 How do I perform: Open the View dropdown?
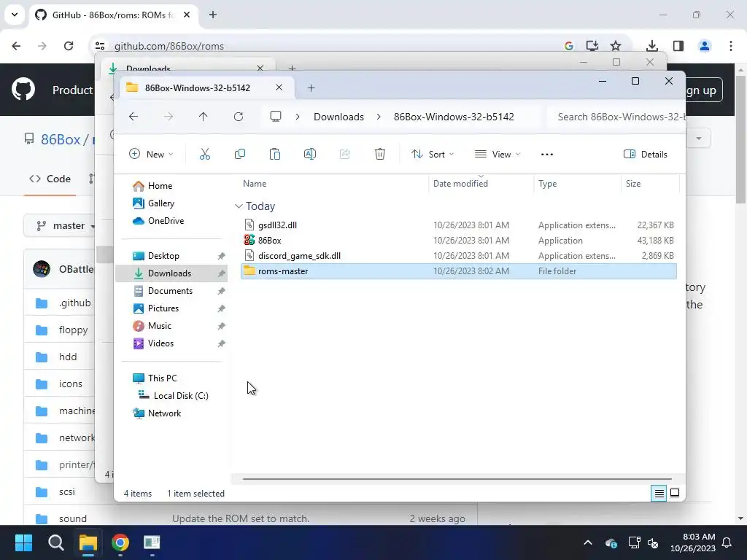(x=498, y=155)
